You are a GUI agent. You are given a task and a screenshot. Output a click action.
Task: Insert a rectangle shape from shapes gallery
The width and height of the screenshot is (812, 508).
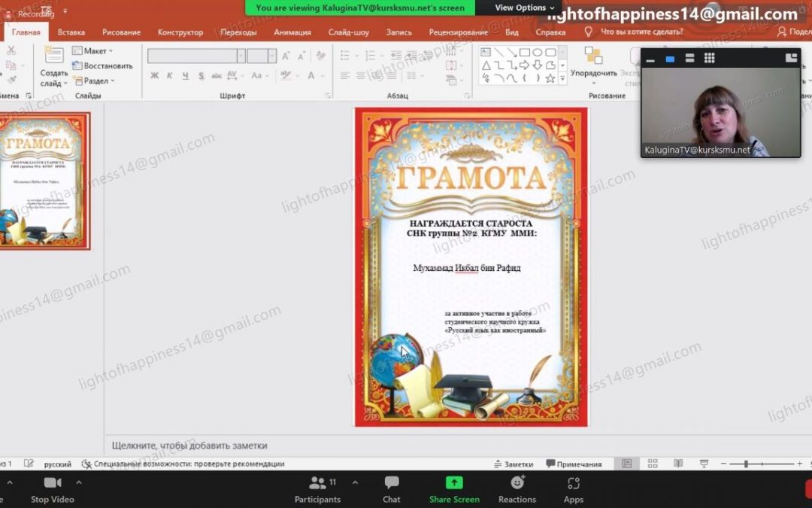tap(524, 53)
